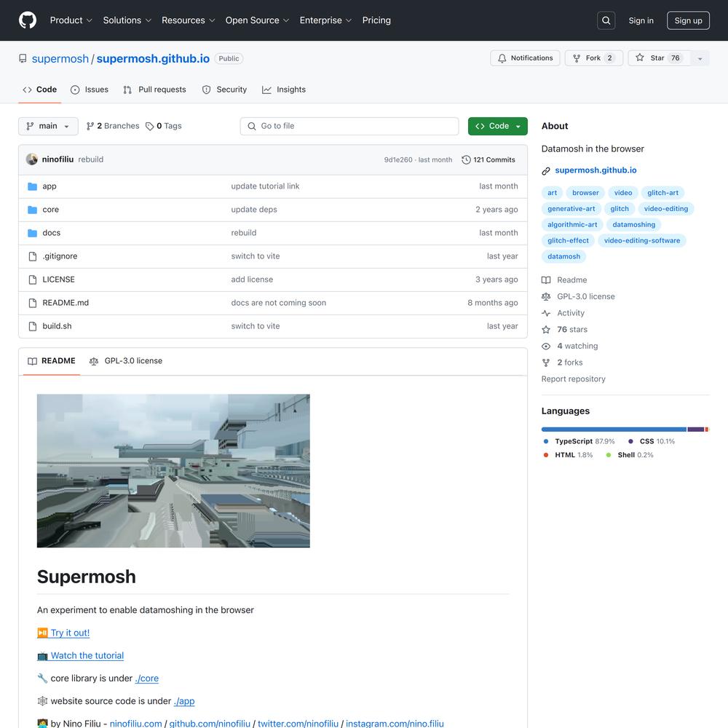This screenshot has width=728, height=728.
Task: Click the bell icon on Notifications
Action: 502,58
